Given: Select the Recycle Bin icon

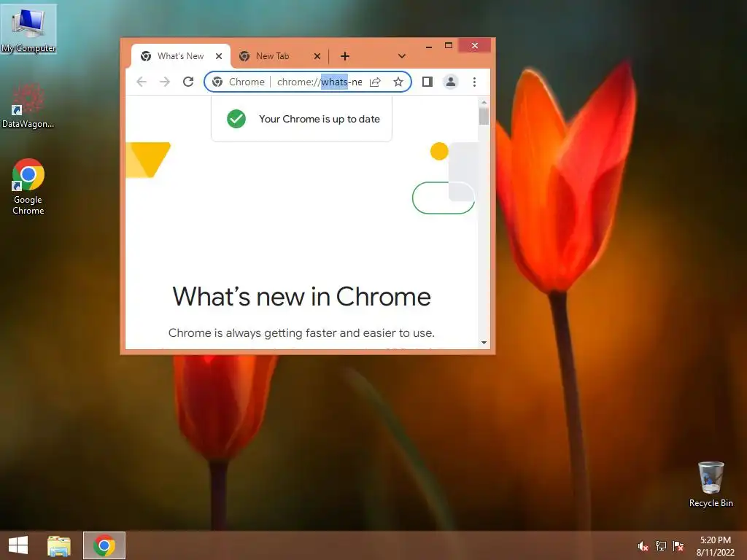Looking at the screenshot, I should pos(711,484).
